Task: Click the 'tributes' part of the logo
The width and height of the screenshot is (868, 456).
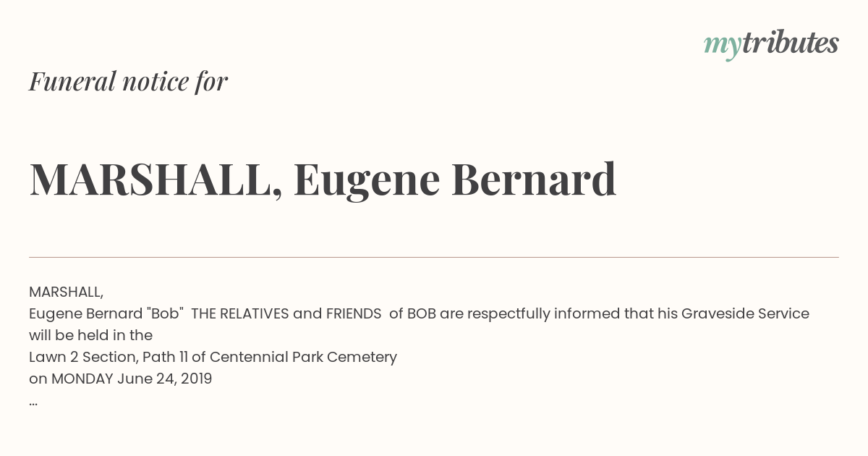Action: pos(790,43)
